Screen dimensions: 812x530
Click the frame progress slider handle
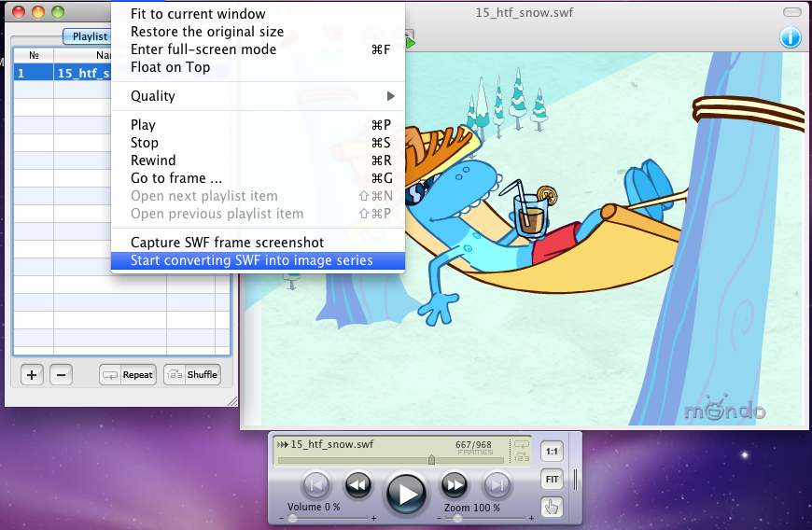431,460
